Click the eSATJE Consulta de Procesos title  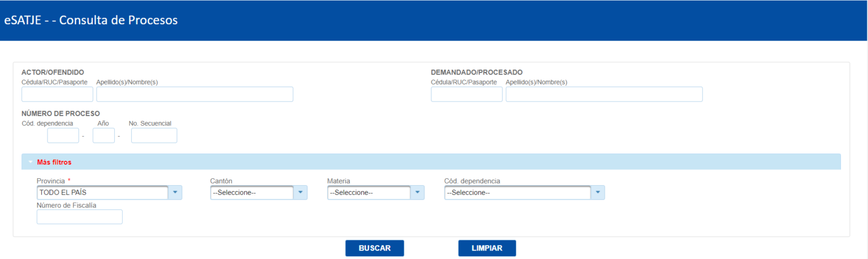(91, 20)
